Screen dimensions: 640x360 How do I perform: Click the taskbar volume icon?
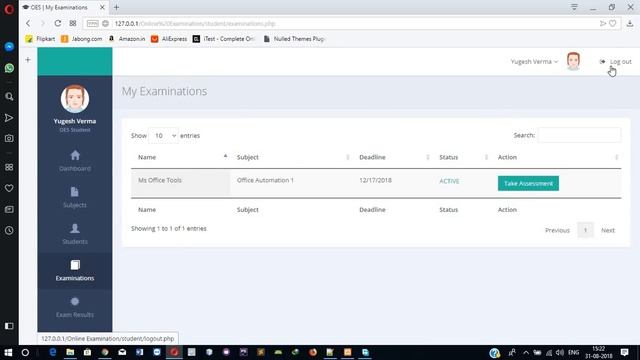pos(560,352)
